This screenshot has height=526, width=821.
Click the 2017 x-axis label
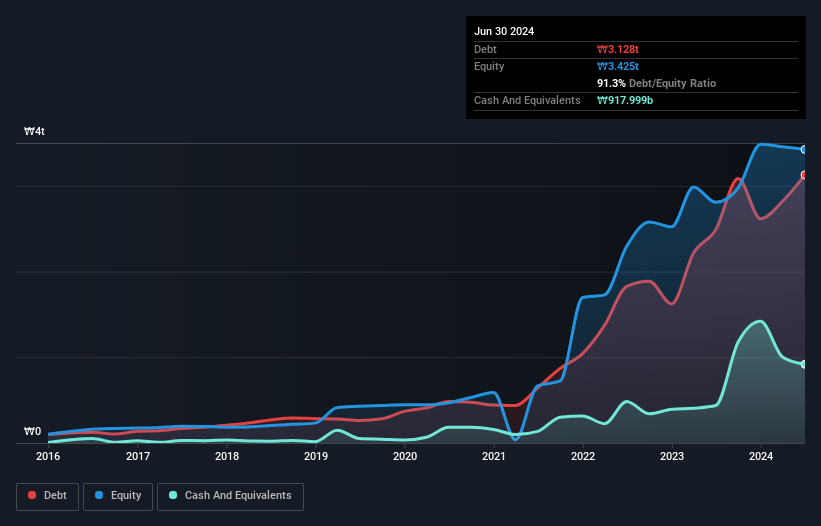coord(138,456)
